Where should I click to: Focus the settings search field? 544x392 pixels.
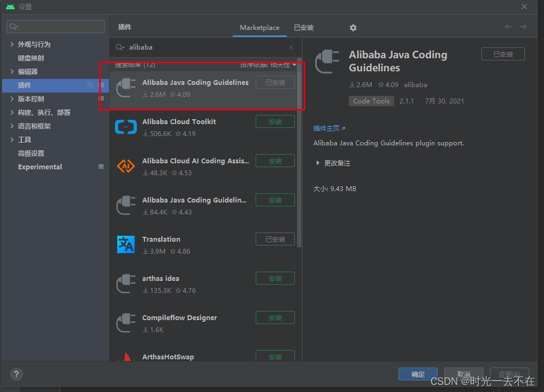pos(56,27)
